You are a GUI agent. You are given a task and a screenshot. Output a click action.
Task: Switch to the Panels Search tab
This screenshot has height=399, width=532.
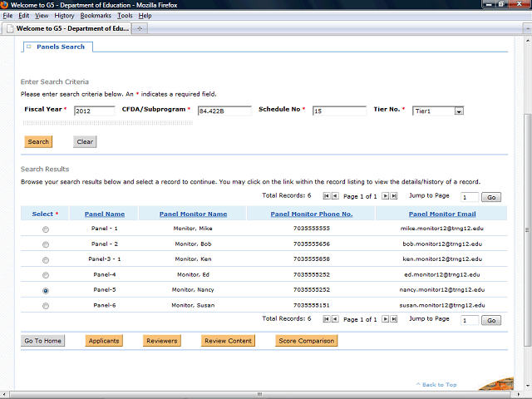click(x=60, y=47)
